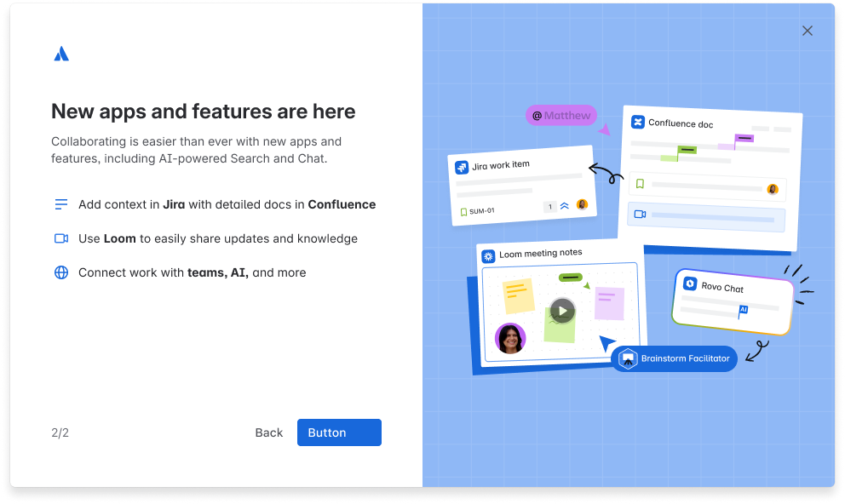Click the yellow sticky note in Loom notes
The width and height of the screenshot is (845, 504).
pyautogui.click(x=518, y=295)
